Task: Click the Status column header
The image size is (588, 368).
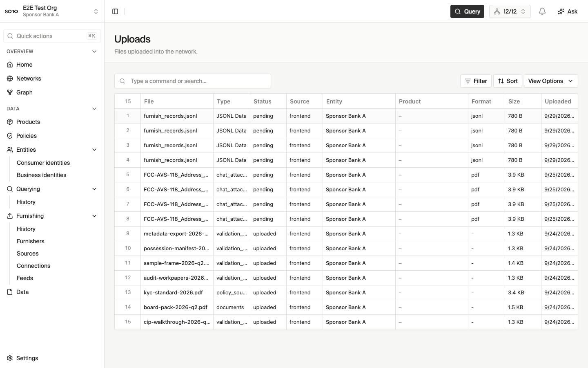Action: click(x=268, y=101)
